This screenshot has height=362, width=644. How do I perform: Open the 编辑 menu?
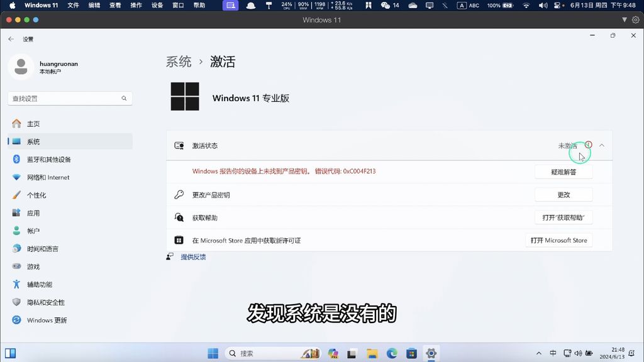click(94, 5)
